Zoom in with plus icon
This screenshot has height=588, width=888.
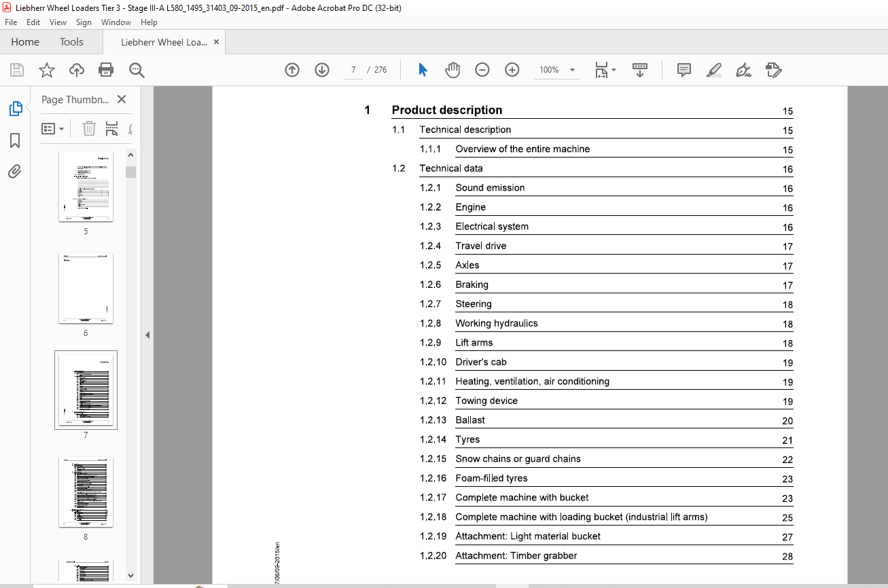(x=512, y=70)
